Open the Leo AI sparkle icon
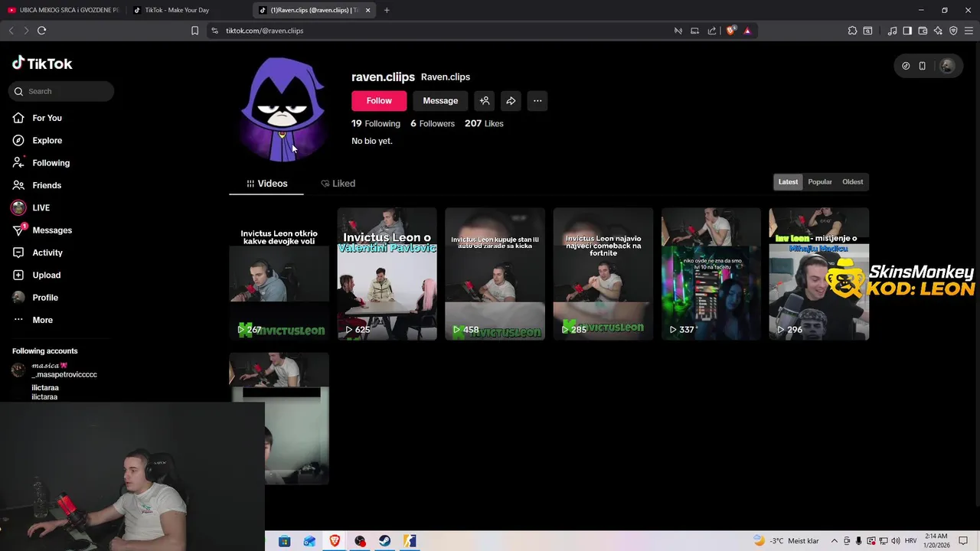The image size is (980, 551). [938, 31]
